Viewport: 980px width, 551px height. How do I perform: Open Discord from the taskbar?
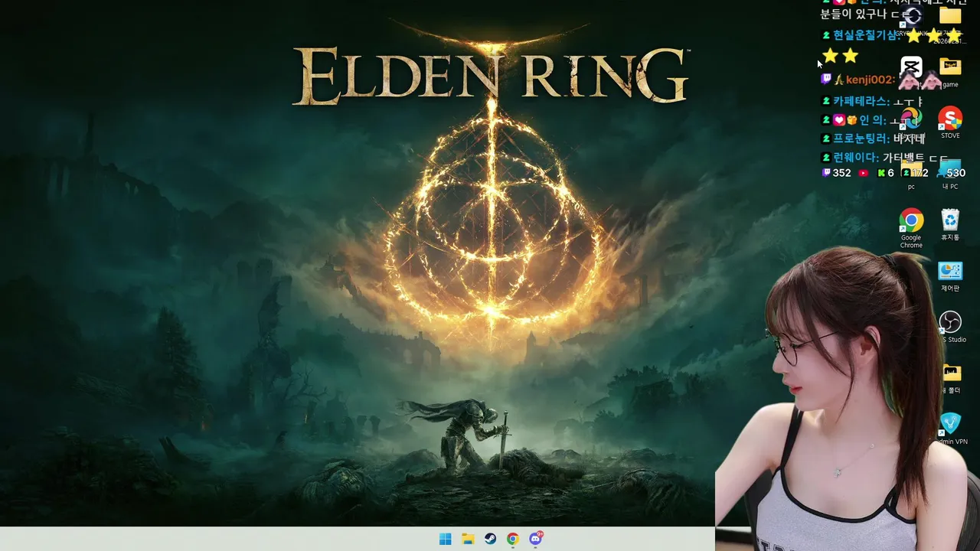pos(536,539)
